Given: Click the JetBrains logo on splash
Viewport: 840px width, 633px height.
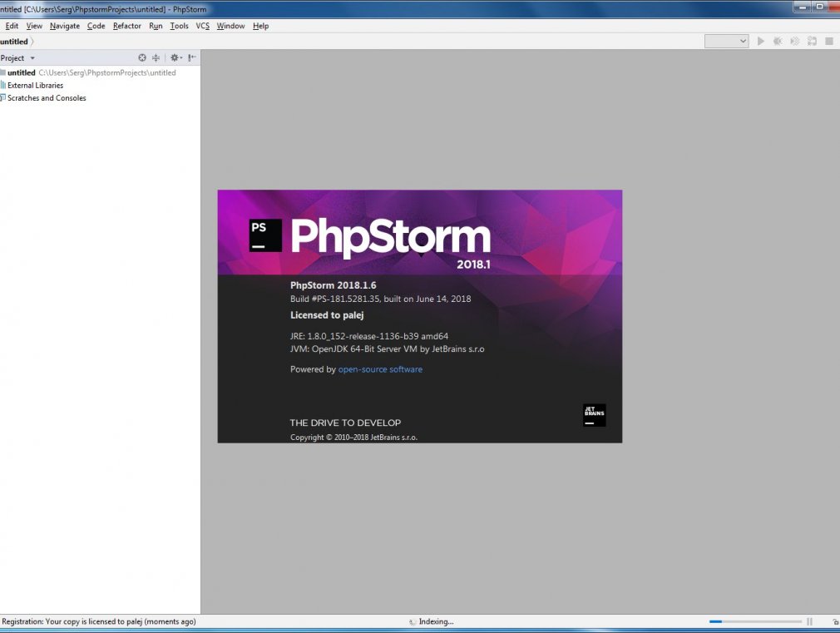Looking at the screenshot, I should coord(594,415).
